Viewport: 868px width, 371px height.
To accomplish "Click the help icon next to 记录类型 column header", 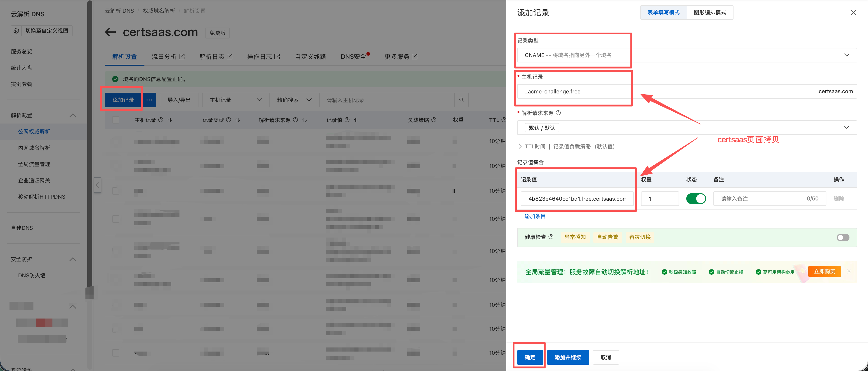I will (x=229, y=120).
